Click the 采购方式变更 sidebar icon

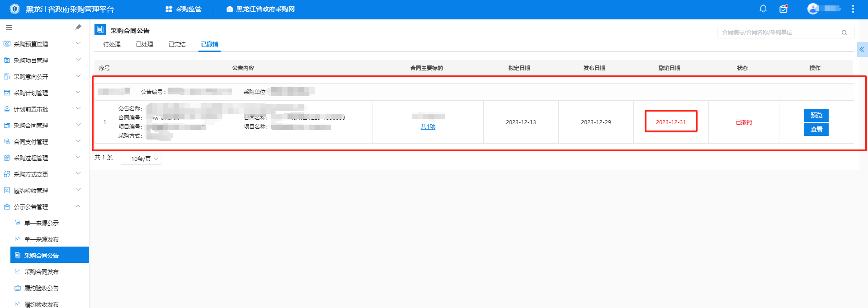[7, 174]
